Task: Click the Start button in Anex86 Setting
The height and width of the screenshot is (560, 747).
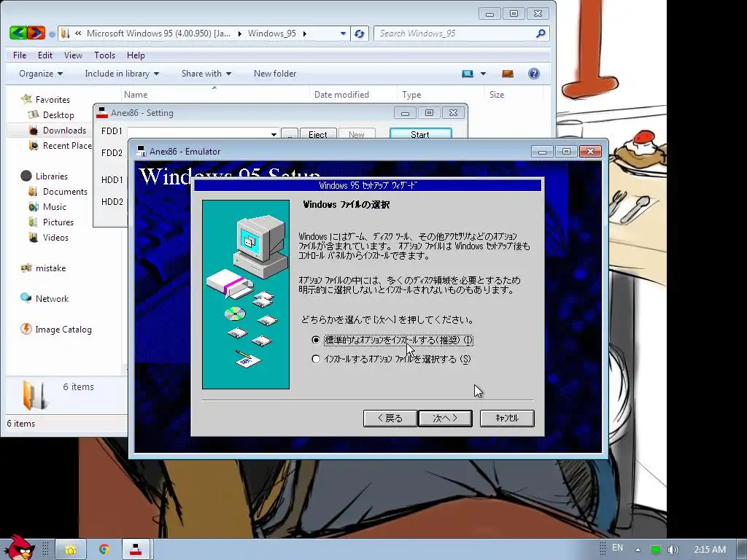Action: [x=420, y=134]
